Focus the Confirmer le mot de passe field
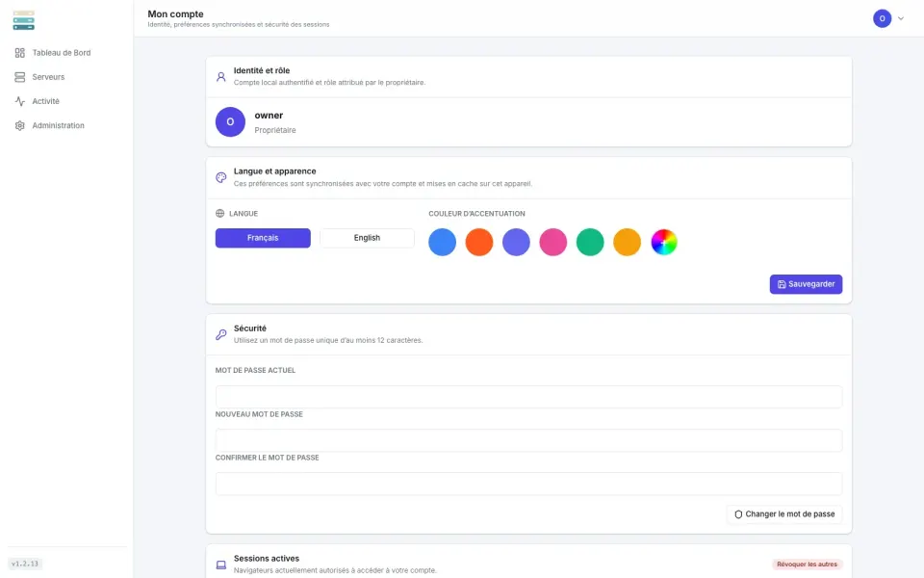The image size is (924, 578). click(x=528, y=484)
